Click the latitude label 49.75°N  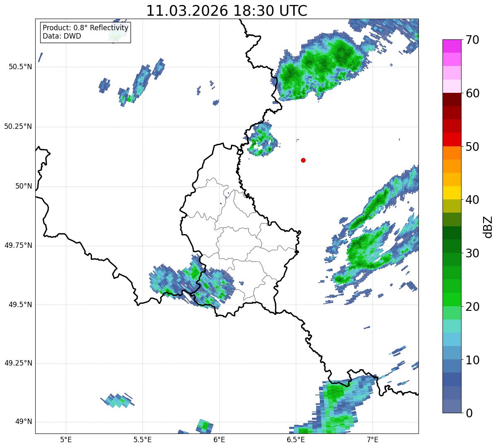[x=18, y=245]
